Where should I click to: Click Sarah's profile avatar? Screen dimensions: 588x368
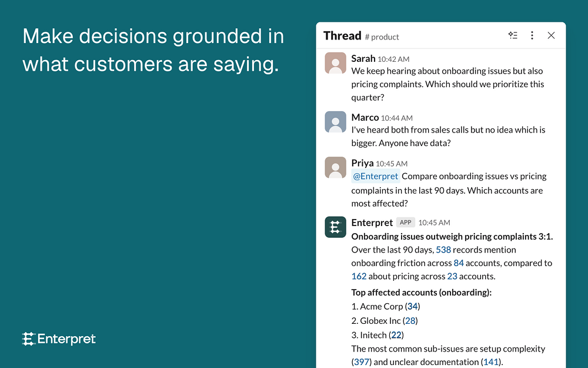pyautogui.click(x=335, y=63)
